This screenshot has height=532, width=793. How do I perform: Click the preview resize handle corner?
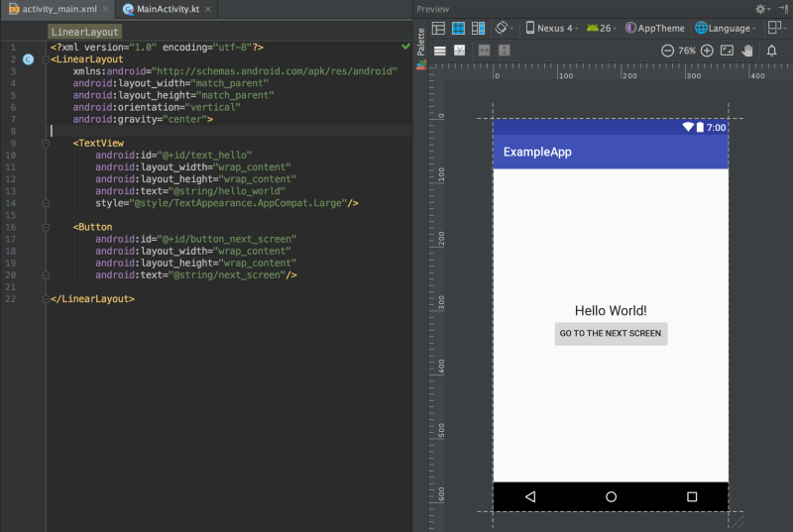738,521
